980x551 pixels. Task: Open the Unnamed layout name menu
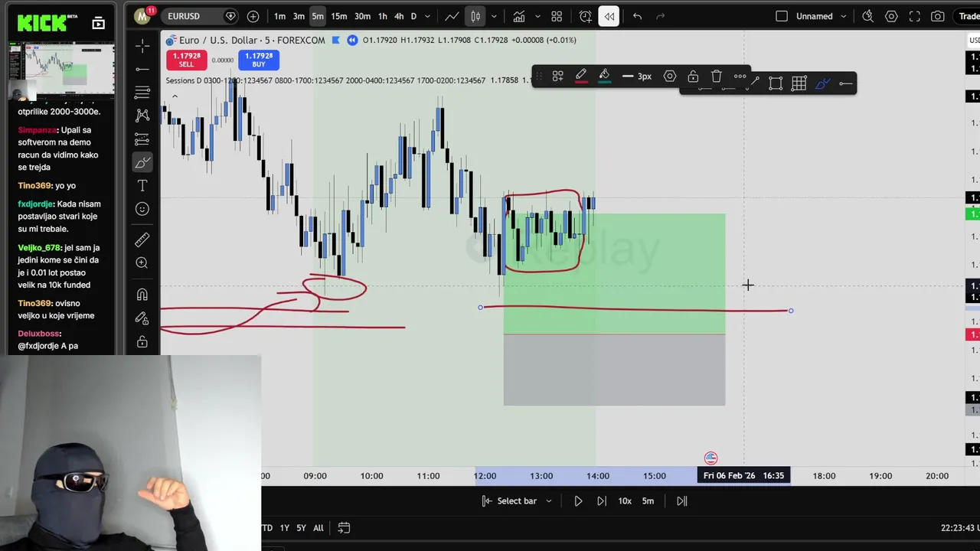click(815, 16)
